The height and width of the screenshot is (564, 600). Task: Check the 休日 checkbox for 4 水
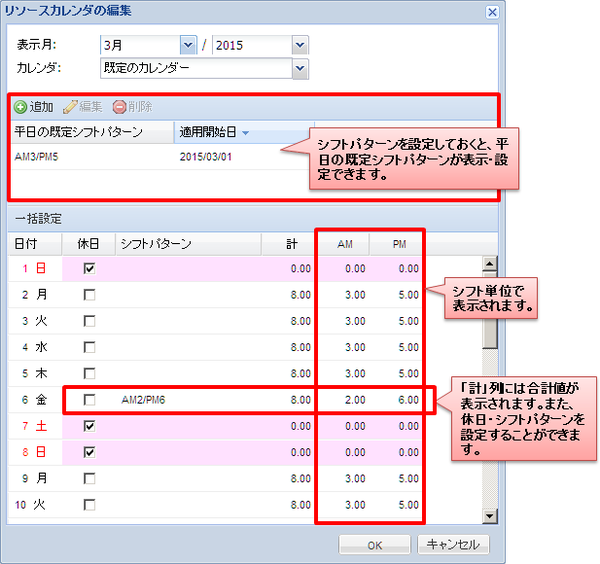[x=90, y=347]
